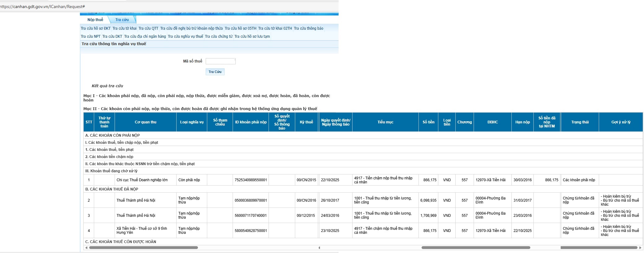
Task: Select Tra cứu hồ sơ 05TH
Action: [240, 28]
